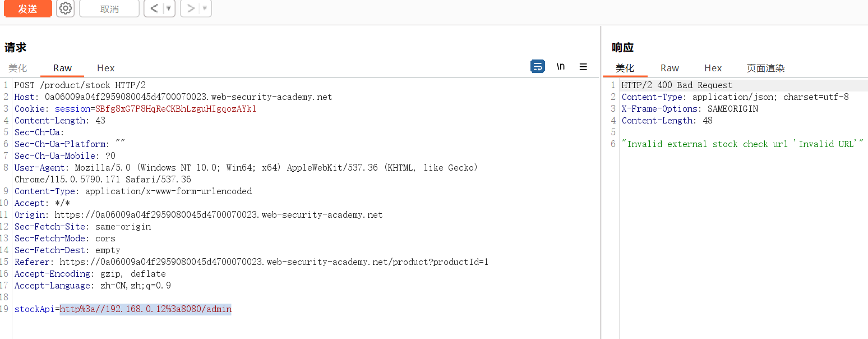Toggle the blue word wrap icon
Viewport: 868px width, 339px height.
click(x=537, y=67)
